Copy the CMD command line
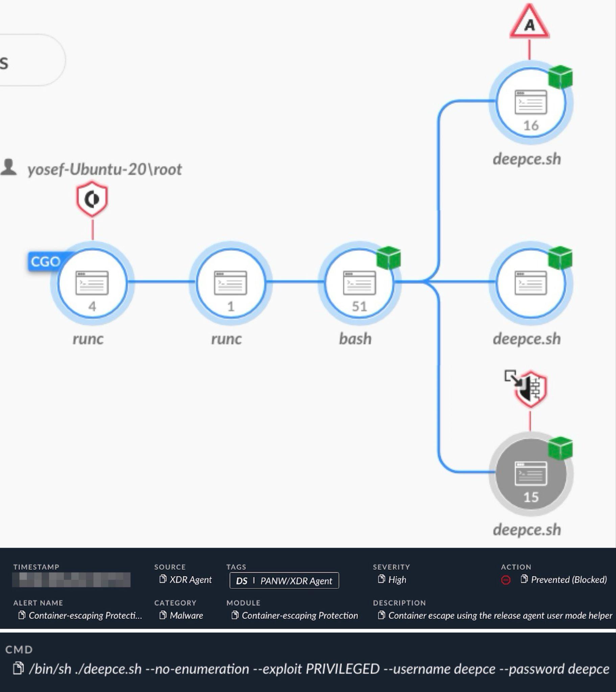Screen dimensions: 616x692 pos(18,669)
